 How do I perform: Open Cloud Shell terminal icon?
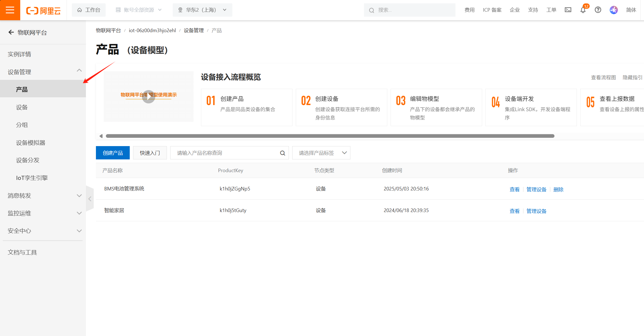click(568, 10)
